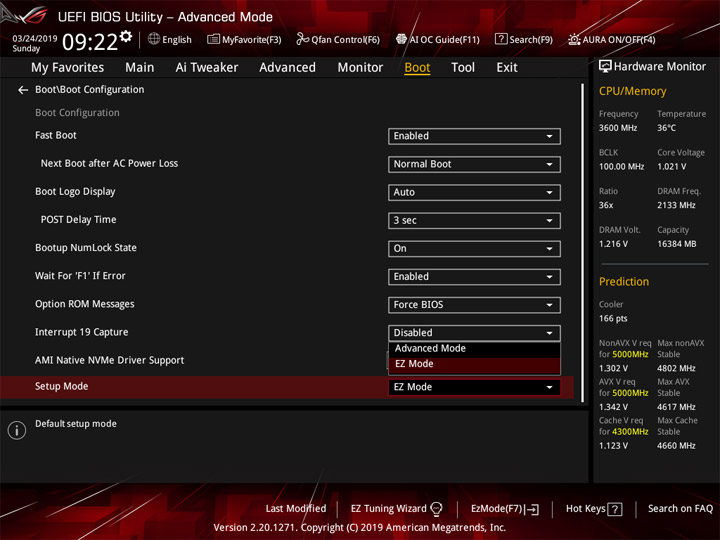This screenshot has height=540, width=720.
Task: Click the 03/24/2019 date display
Action: pos(34,39)
